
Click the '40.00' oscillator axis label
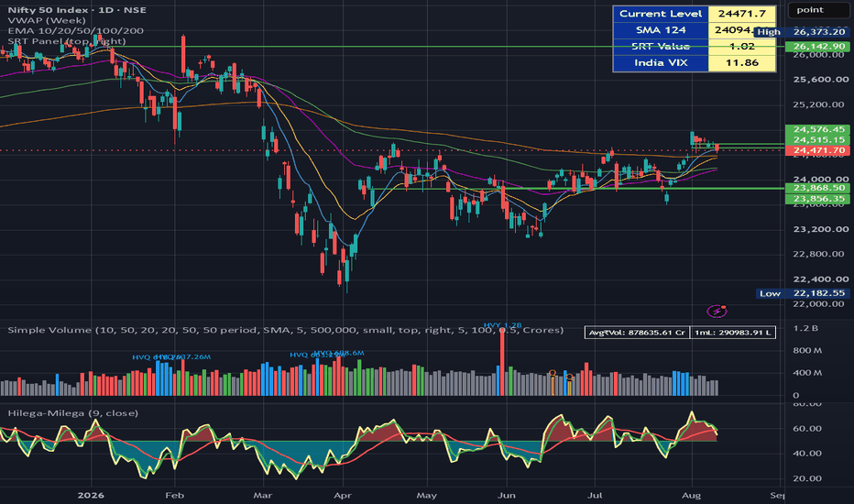[x=807, y=454]
